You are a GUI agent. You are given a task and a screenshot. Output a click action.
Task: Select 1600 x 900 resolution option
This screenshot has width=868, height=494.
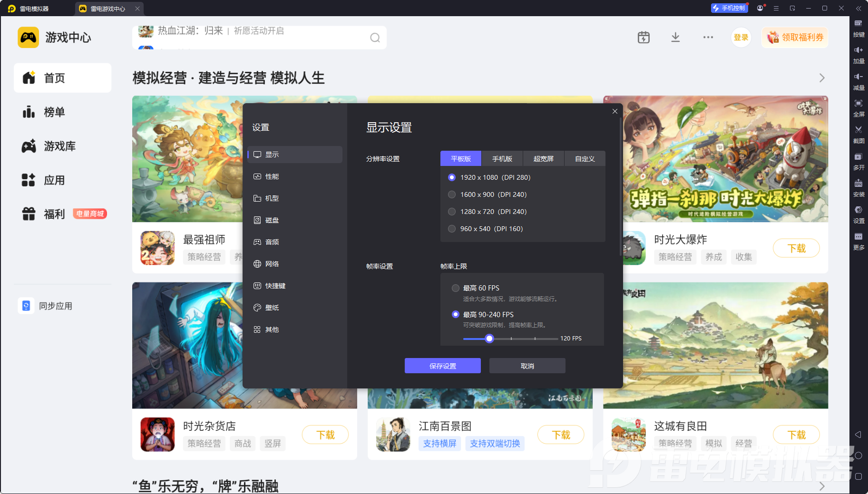tap(452, 194)
